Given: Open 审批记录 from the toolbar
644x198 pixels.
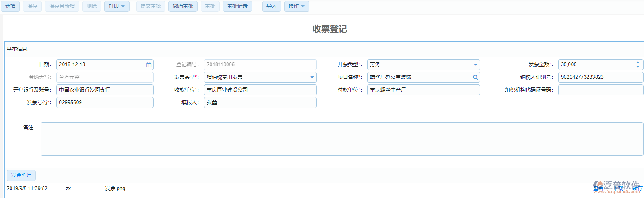Looking at the screenshot, I should (x=237, y=6).
